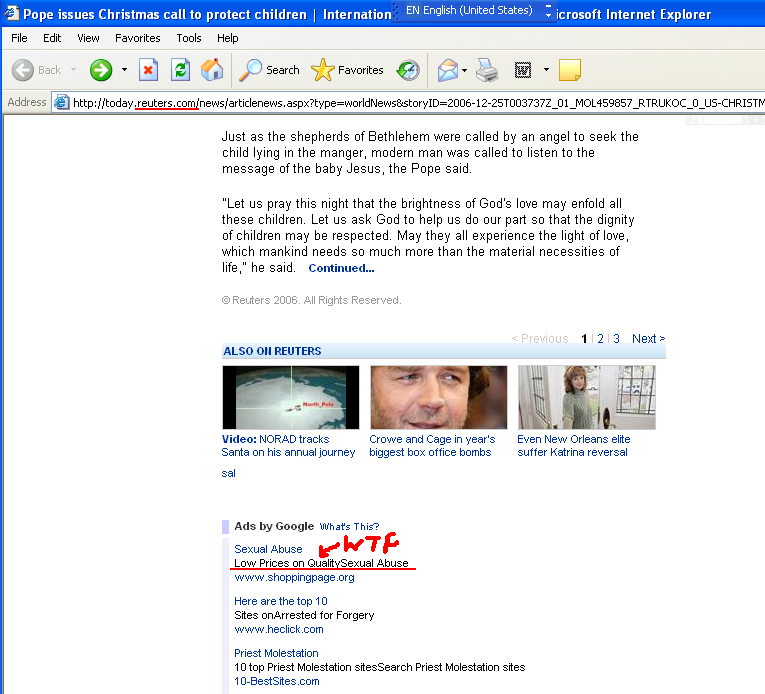Screen dimensions: 765x694
Task: Follow the Continued... article link
Action: [x=341, y=268]
